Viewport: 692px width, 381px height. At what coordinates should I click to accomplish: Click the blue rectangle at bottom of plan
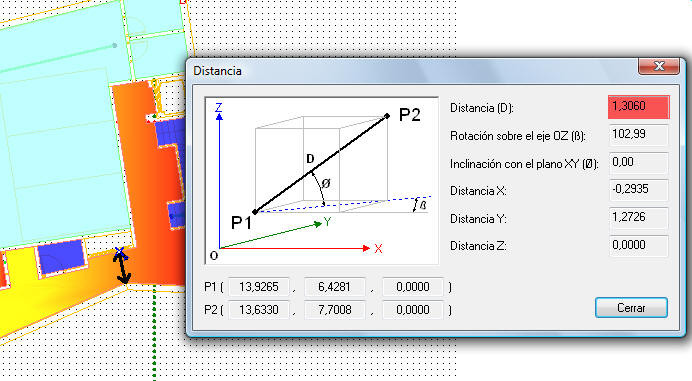(61, 257)
